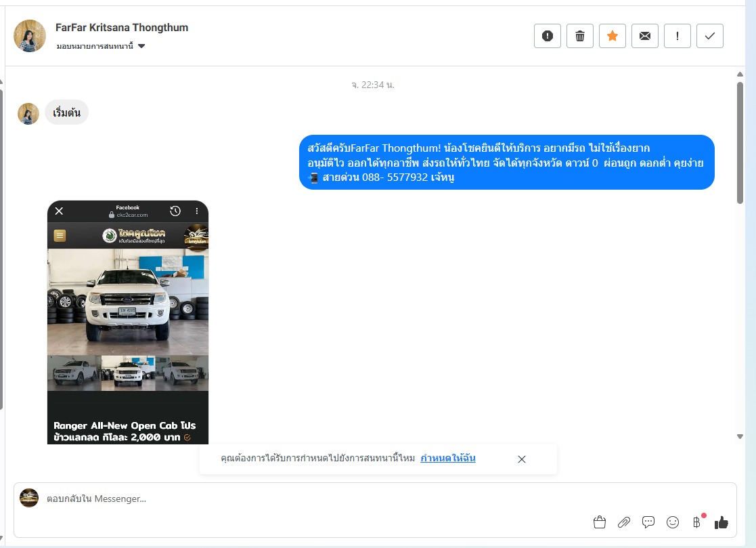Click the header profile picture of FarFar
Screen dimensions: 756x548
30,36
